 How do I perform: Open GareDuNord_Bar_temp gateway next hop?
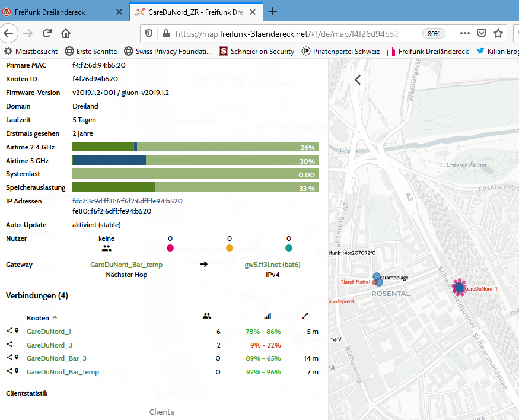(126, 265)
